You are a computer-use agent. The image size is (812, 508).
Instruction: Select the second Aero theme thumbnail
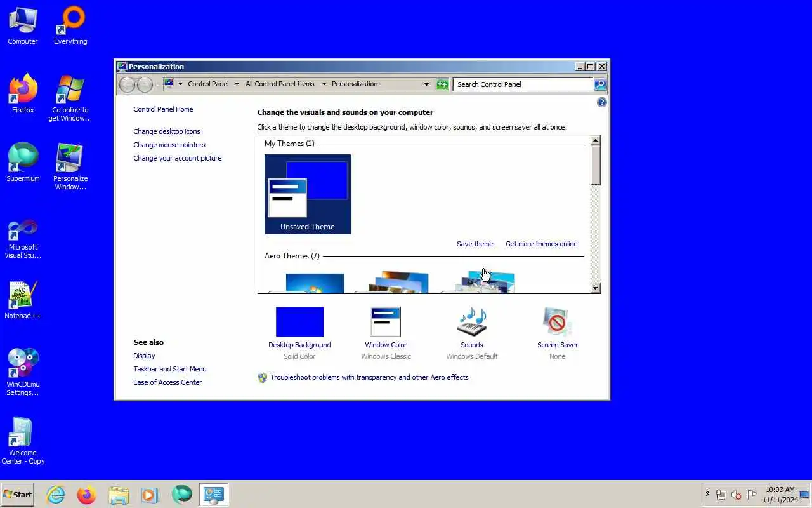point(393,283)
